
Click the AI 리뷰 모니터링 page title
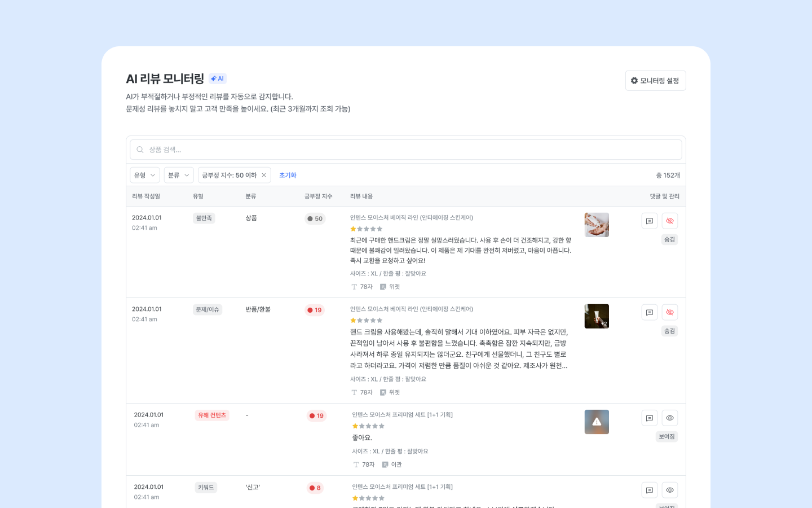[x=165, y=78]
